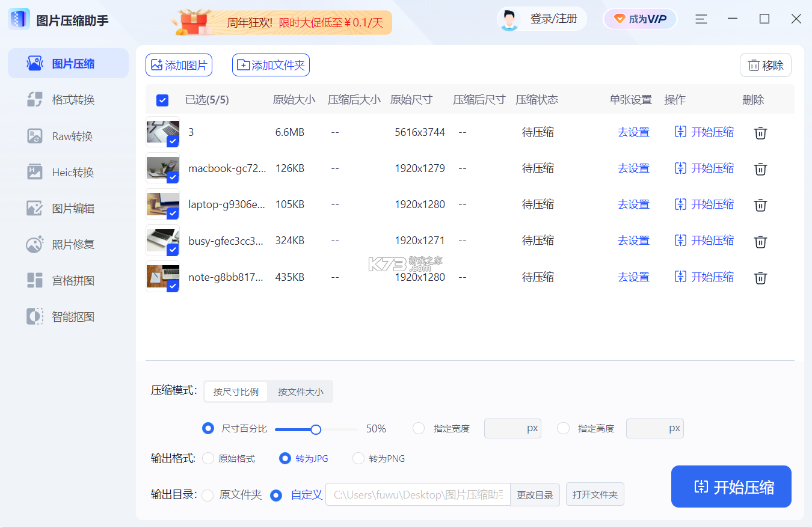The width and height of the screenshot is (812, 528).
Task: Click the 照片修复 sidebar icon
Action: pos(35,245)
